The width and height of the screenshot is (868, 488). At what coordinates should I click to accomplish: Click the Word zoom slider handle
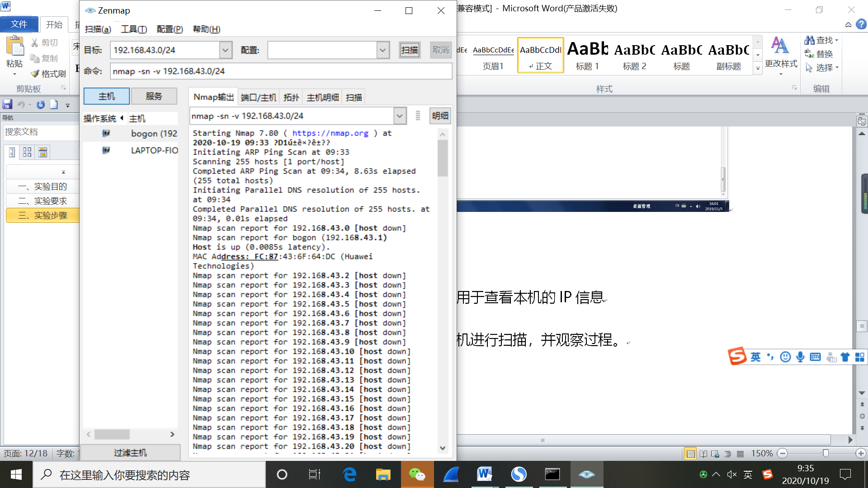[x=826, y=453]
